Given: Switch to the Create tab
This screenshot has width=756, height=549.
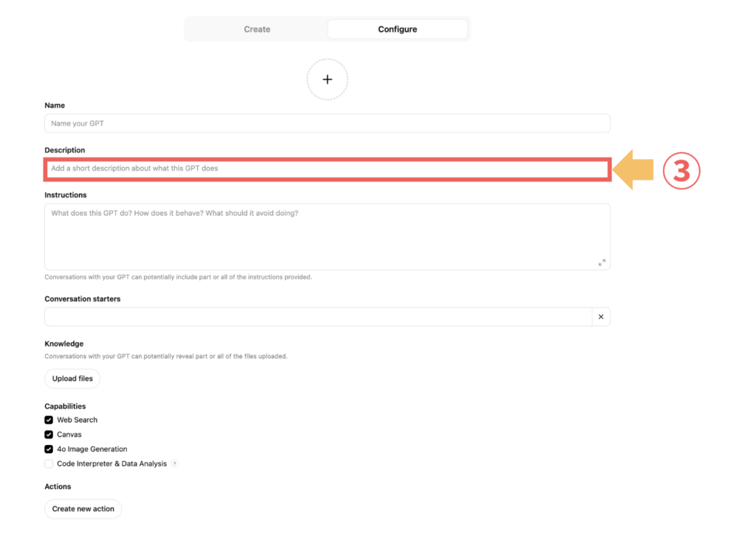Looking at the screenshot, I should (x=257, y=29).
